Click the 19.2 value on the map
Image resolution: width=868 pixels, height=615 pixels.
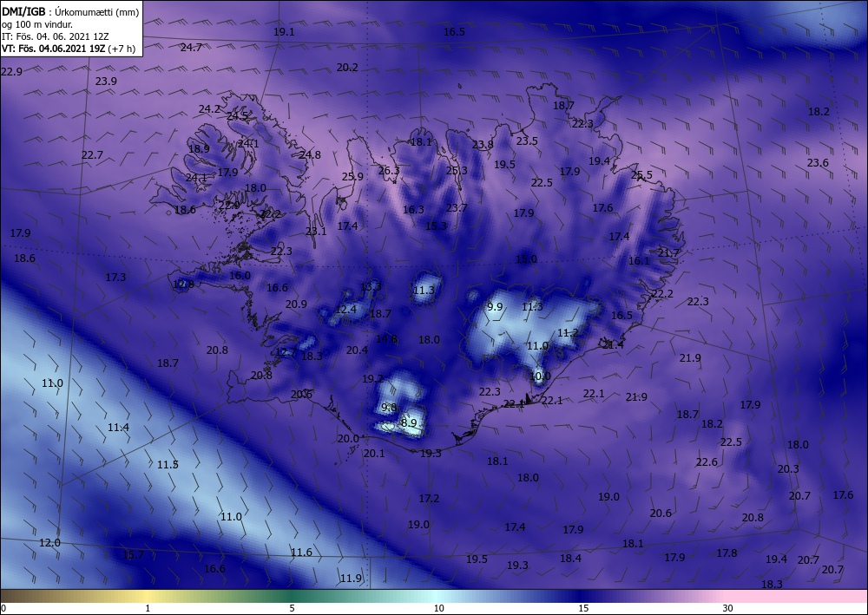[x=373, y=379]
